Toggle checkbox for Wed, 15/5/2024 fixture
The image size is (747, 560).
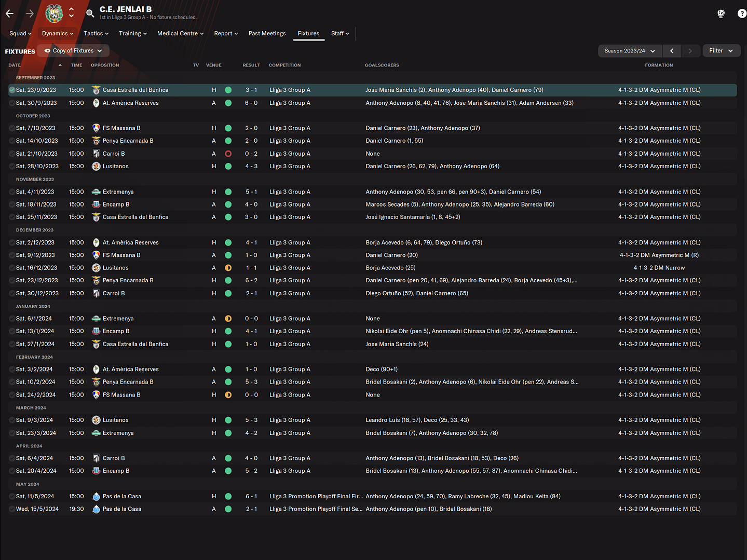coord(12,509)
